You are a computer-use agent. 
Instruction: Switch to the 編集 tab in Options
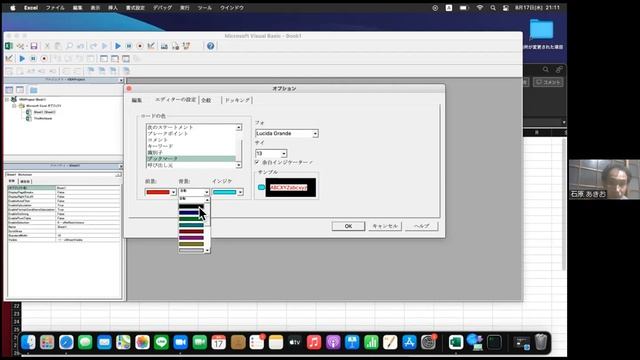tap(137, 100)
